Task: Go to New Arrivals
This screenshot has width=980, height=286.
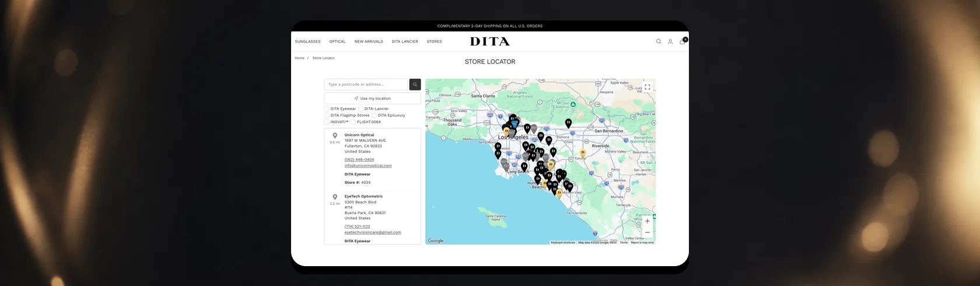Action: [x=369, y=41]
